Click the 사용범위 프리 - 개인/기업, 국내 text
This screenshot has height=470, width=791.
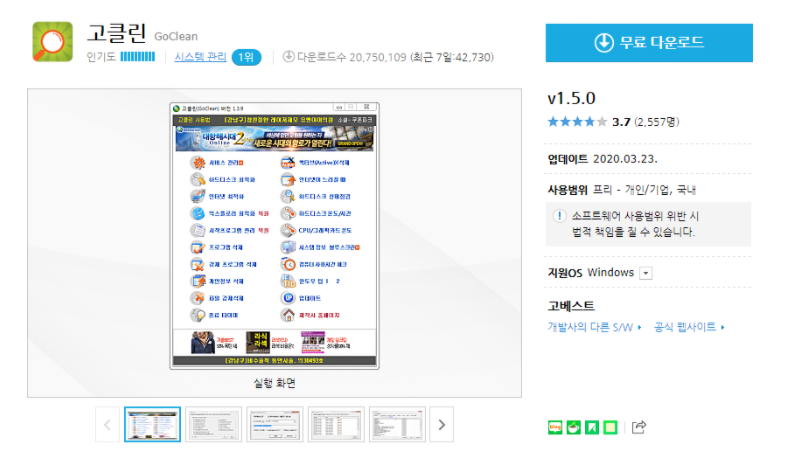(622, 190)
